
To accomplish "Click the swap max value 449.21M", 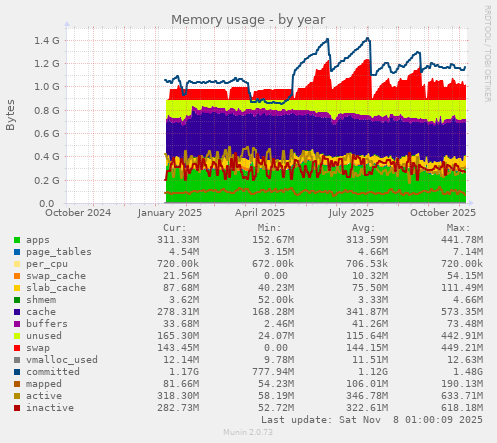I will 462,348.
